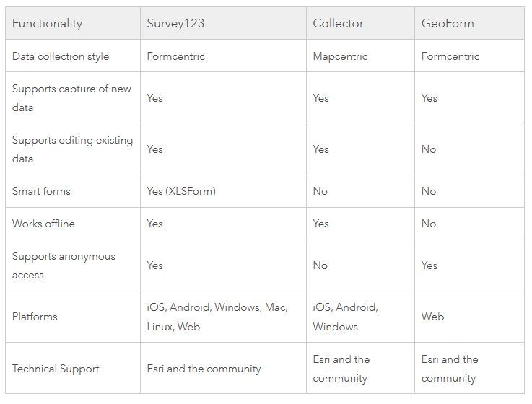Select Collector's No for anonymous access
532x404 pixels.
pyautogui.click(x=320, y=265)
